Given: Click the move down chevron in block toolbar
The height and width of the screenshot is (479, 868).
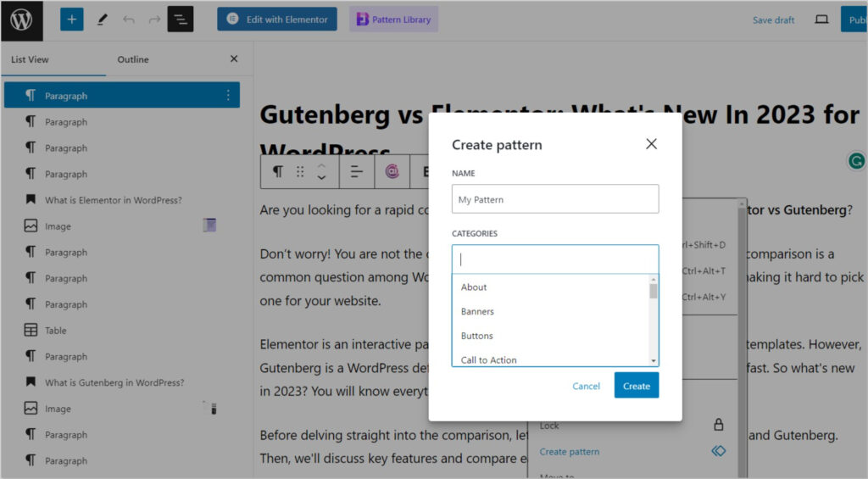Looking at the screenshot, I should point(321,178).
